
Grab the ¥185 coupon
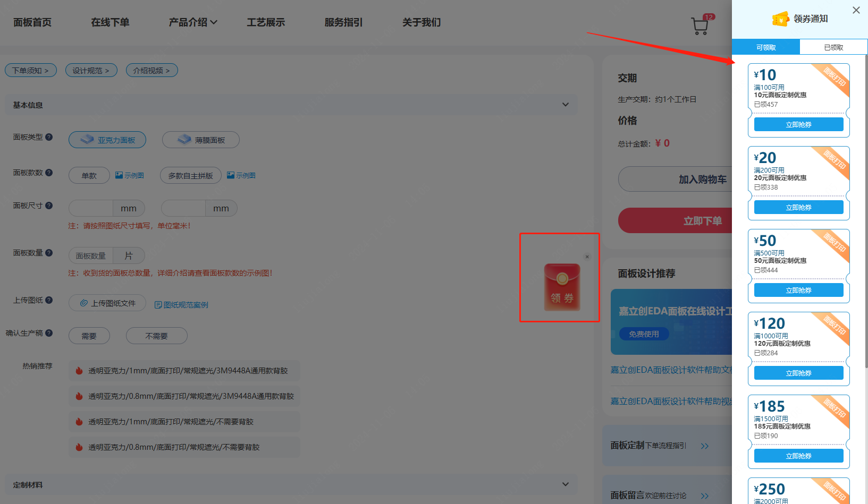click(x=798, y=456)
